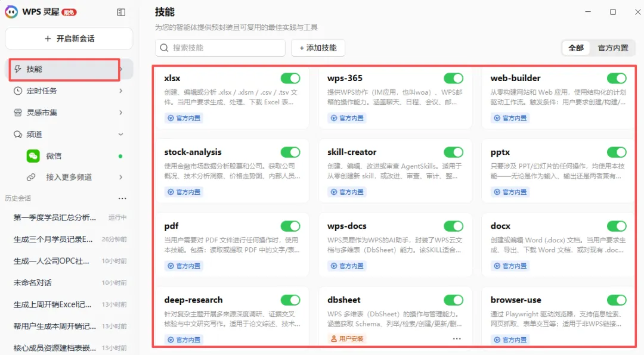Open the 接入更多频道 link

click(x=69, y=177)
